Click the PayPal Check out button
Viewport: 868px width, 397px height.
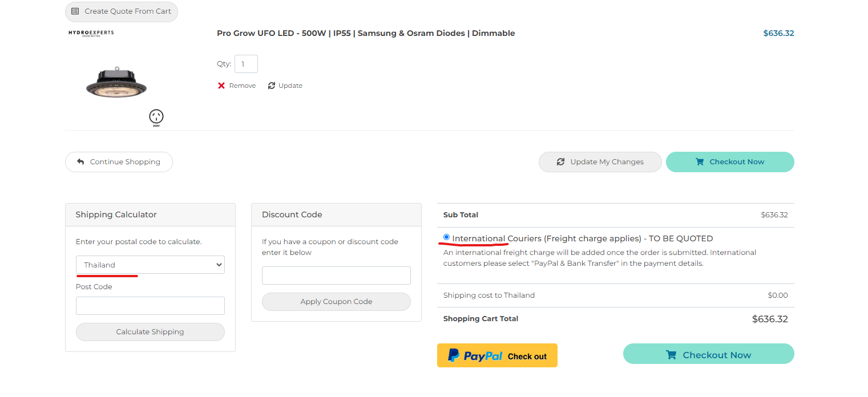[x=497, y=355]
